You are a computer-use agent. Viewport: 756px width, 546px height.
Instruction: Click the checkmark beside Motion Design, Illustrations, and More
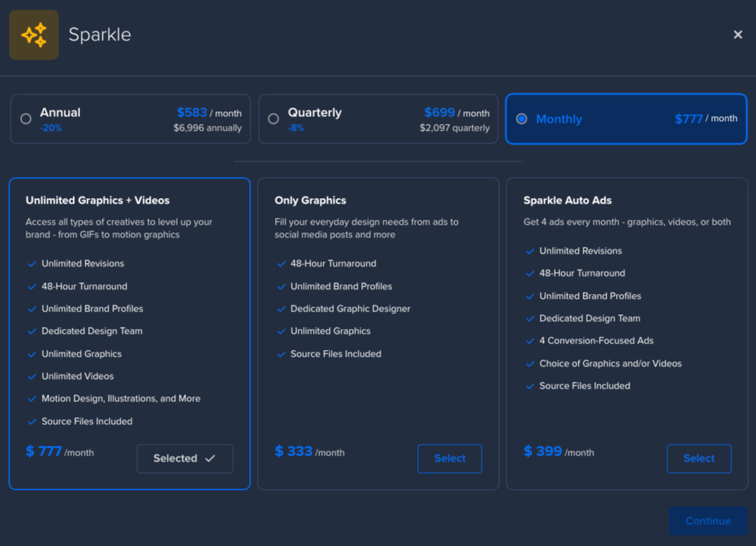tap(31, 399)
